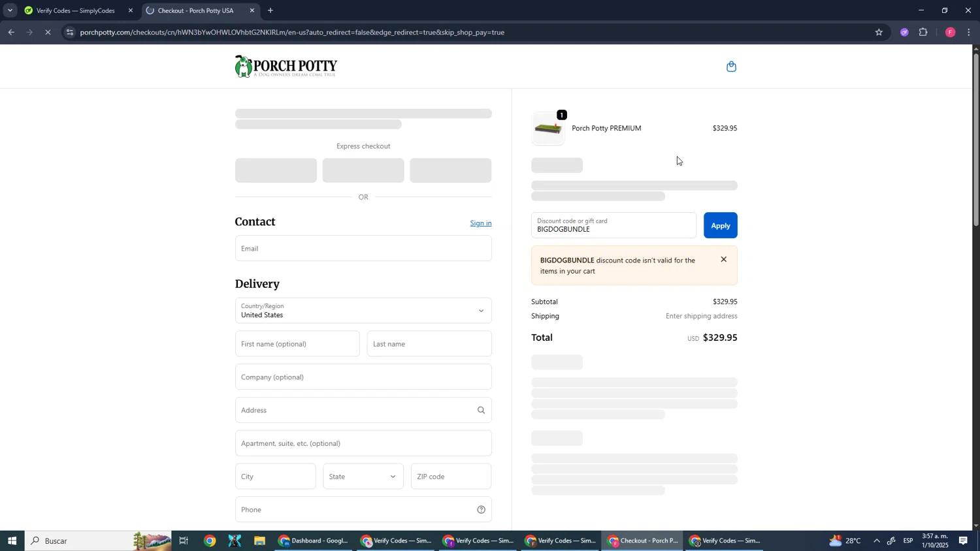Bookmark this page with the star icon
Image resolution: width=980 pixels, height=551 pixels.
pos(879,32)
